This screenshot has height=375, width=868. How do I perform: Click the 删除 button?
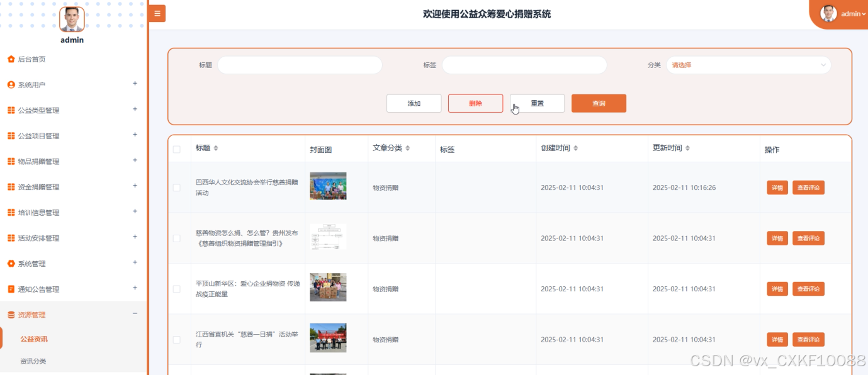tap(475, 103)
